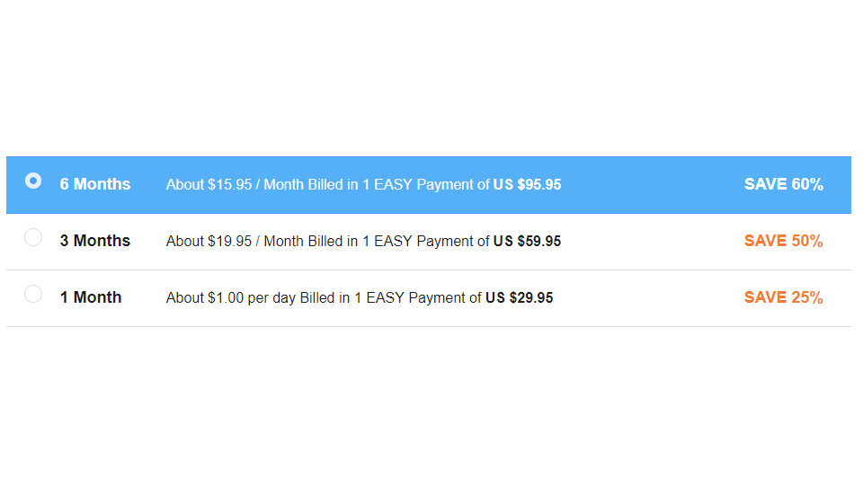The height and width of the screenshot is (504, 863).
Task: Click the "3 Months" plan label
Action: tap(95, 241)
